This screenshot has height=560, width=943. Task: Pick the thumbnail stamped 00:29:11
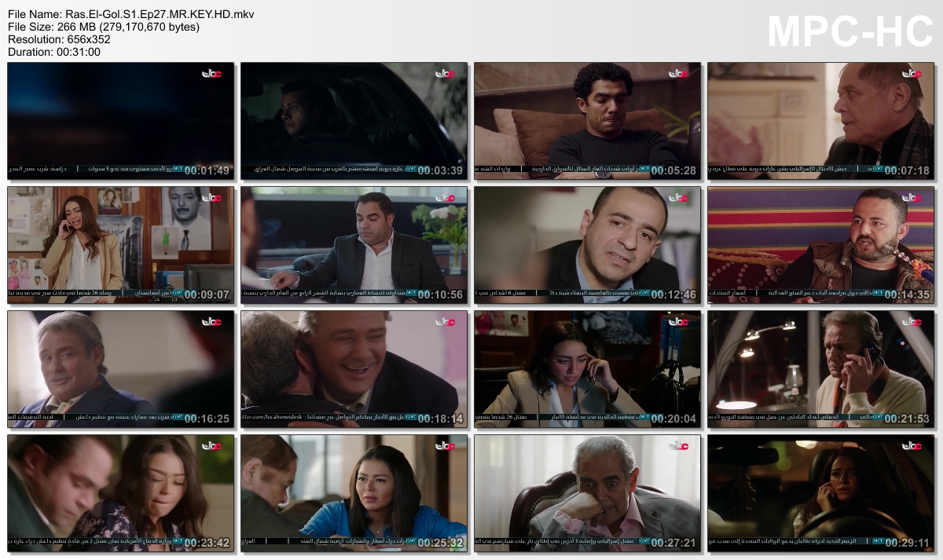pos(820,493)
